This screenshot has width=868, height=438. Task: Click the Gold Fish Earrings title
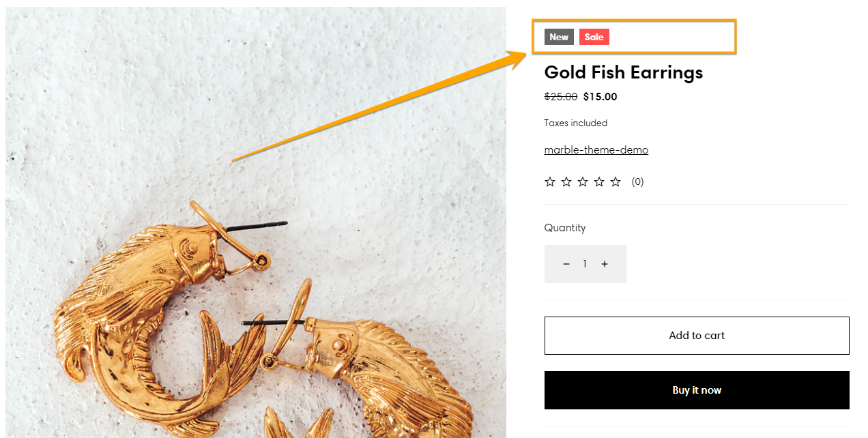tap(624, 72)
